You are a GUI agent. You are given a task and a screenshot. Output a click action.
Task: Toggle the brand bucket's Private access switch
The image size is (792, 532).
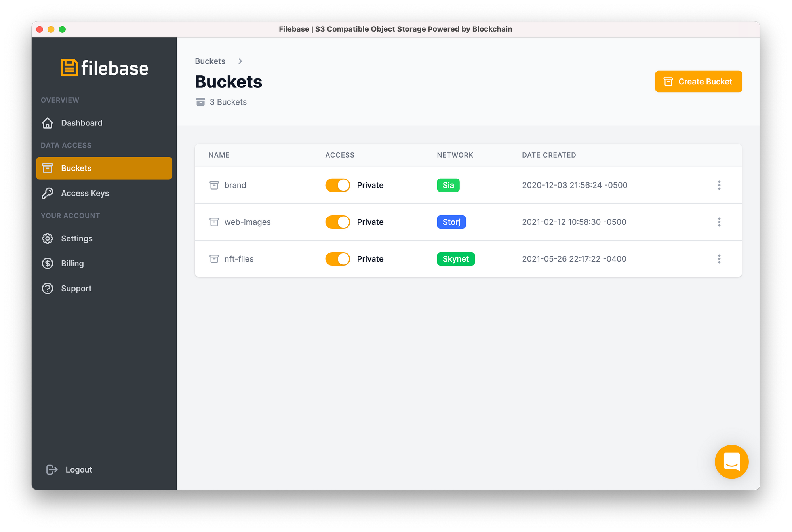(338, 185)
